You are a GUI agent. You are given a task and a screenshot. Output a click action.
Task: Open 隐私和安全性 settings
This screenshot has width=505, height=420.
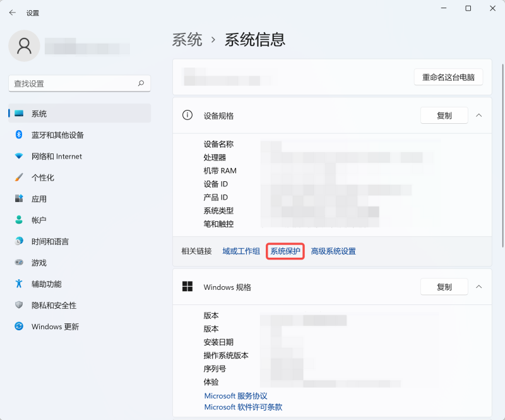(x=80, y=305)
